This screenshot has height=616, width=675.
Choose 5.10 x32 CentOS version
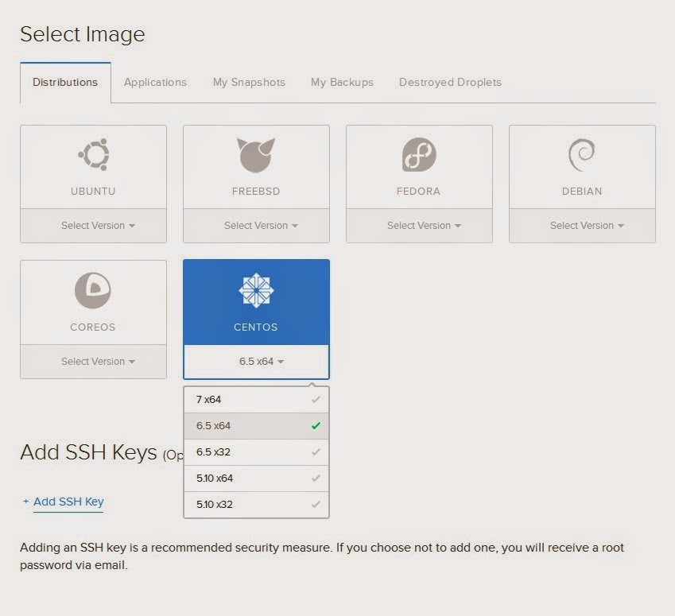256,505
